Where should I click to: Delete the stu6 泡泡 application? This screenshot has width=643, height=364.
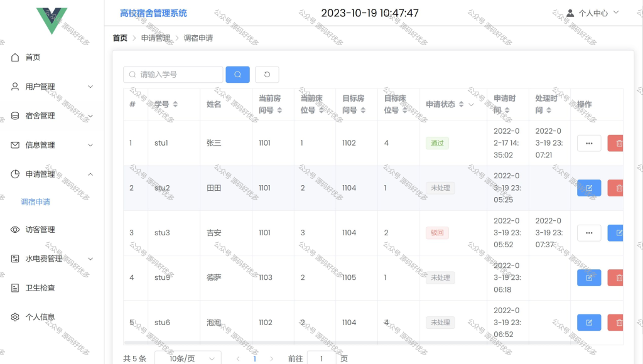click(615, 323)
